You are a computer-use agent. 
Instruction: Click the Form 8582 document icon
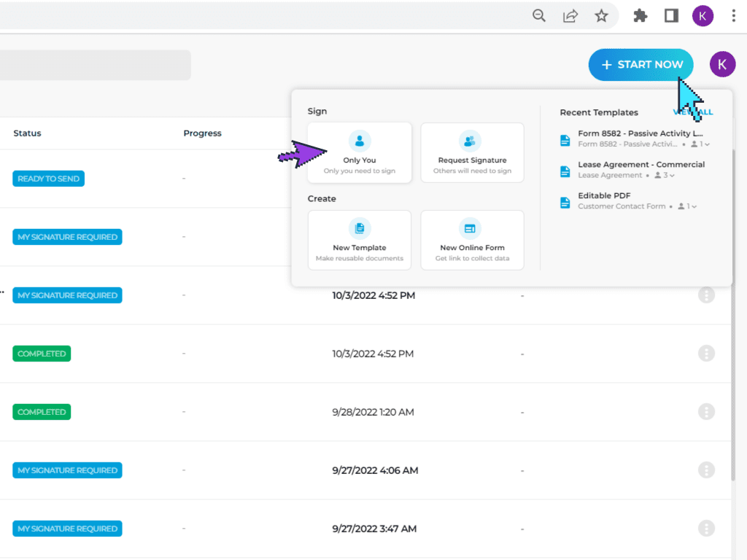[x=565, y=141]
